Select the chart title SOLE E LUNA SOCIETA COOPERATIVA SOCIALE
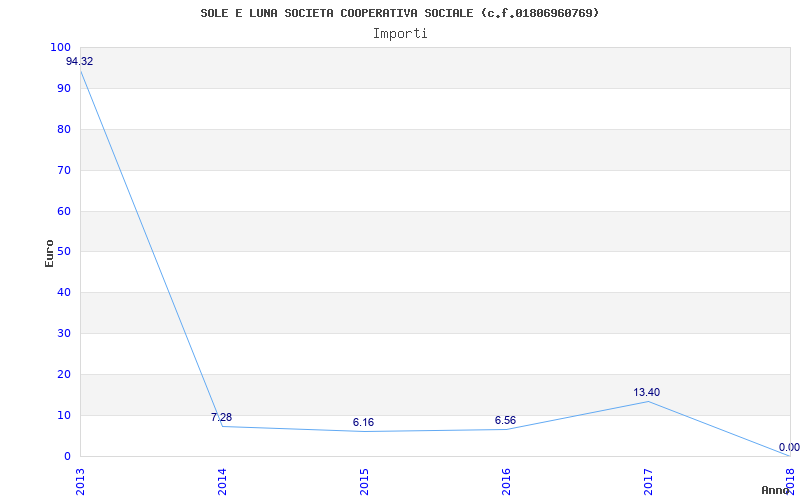 (399, 13)
